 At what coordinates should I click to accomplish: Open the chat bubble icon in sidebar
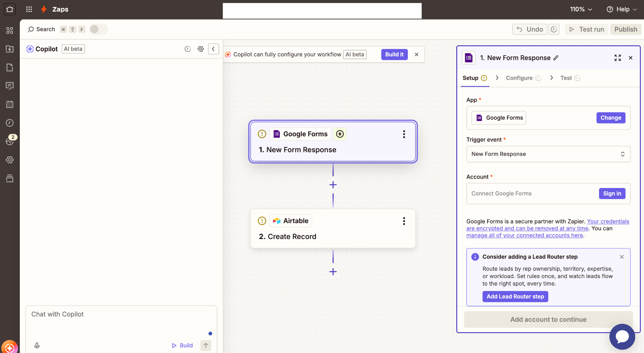tap(10, 86)
